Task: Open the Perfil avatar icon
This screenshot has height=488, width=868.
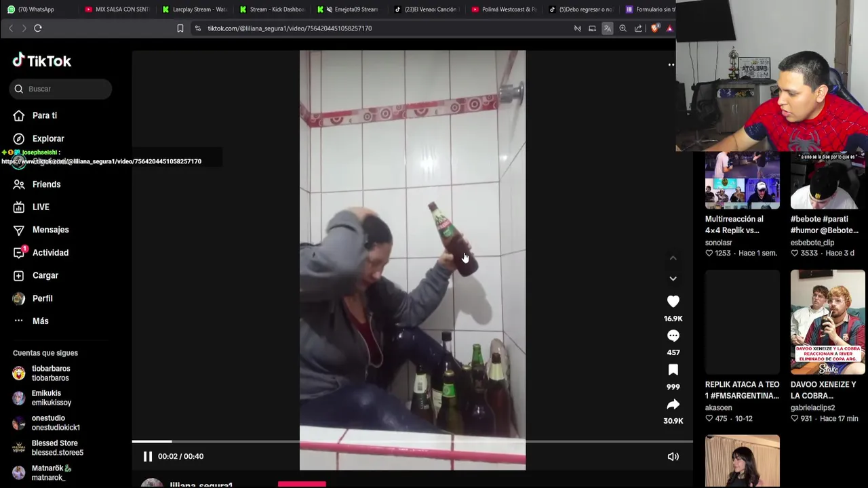Action: 19,298
